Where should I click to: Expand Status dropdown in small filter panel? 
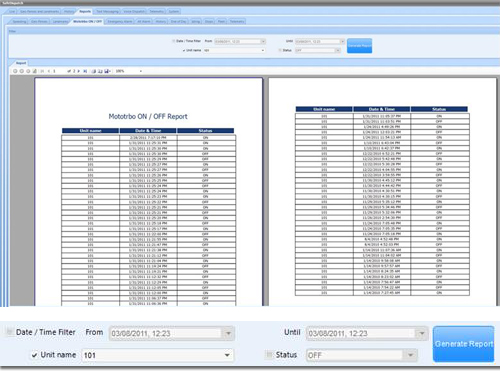(338, 50)
